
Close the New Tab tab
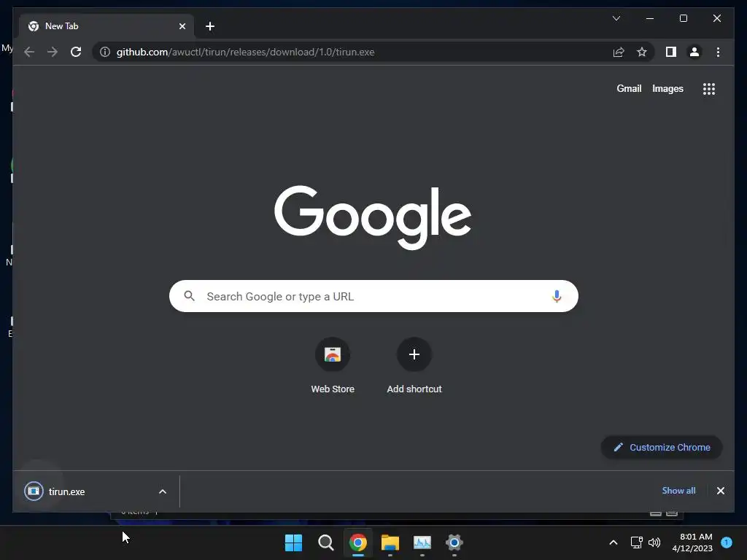(182, 26)
